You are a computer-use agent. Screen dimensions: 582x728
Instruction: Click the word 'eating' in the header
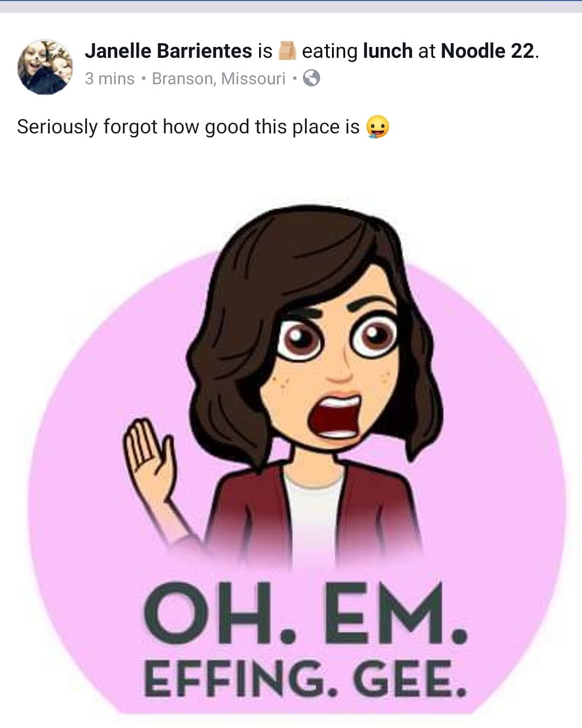pyautogui.click(x=330, y=51)
